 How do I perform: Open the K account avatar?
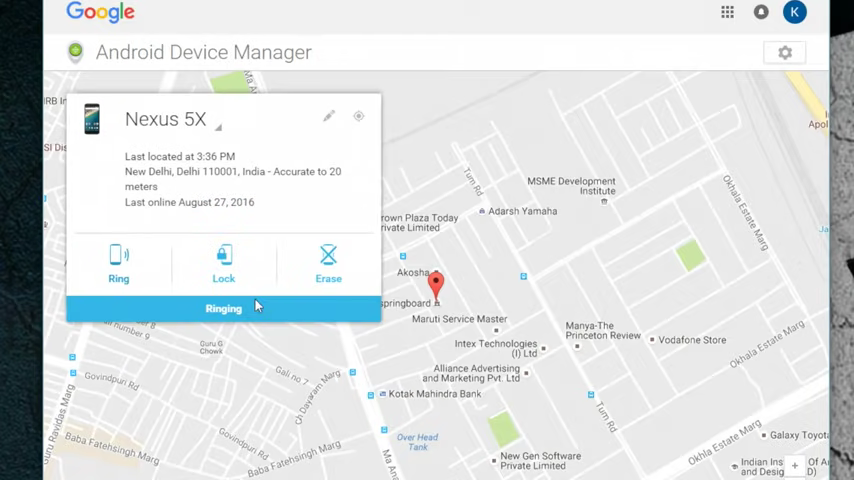(x=795, y=12)
